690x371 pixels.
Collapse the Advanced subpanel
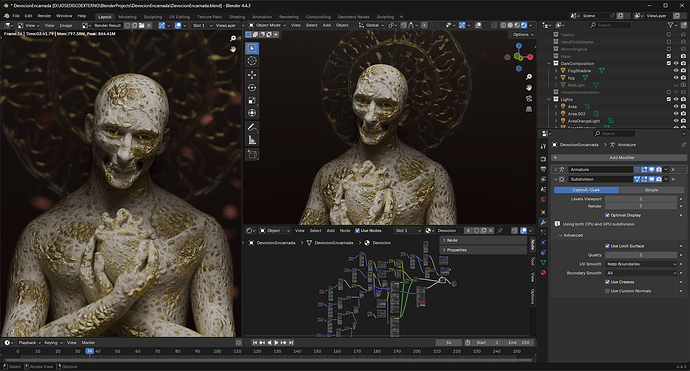[560, 235]
